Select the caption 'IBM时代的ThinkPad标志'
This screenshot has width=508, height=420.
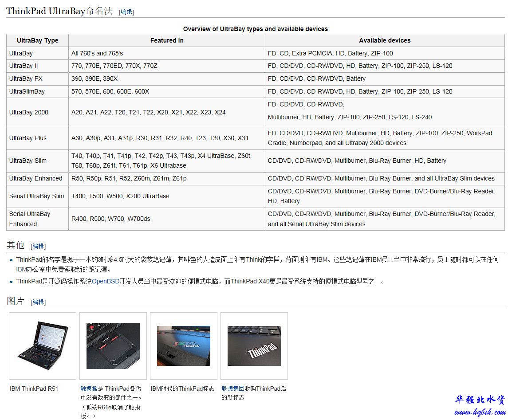click(x=182, y=389)
